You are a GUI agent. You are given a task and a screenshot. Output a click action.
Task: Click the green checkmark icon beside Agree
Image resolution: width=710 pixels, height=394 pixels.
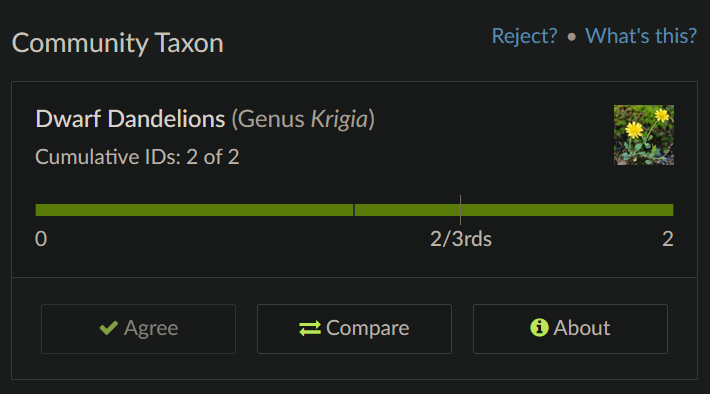(x=109, y=328)
